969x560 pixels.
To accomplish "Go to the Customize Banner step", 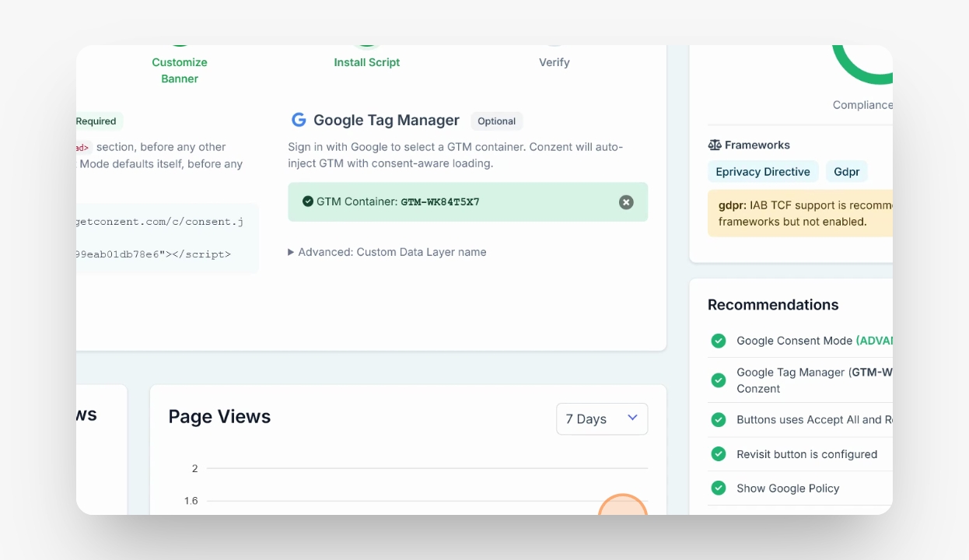I will pos(180,70).
